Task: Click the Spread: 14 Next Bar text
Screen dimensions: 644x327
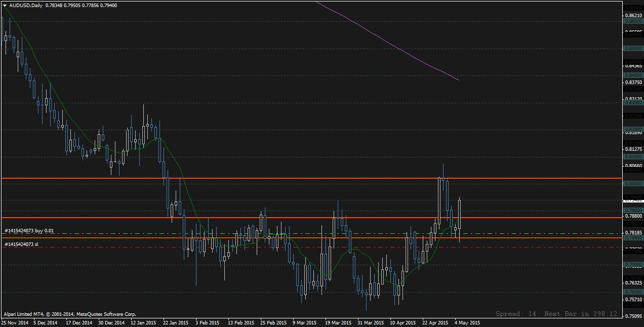Action: click(x=556, y=314)
